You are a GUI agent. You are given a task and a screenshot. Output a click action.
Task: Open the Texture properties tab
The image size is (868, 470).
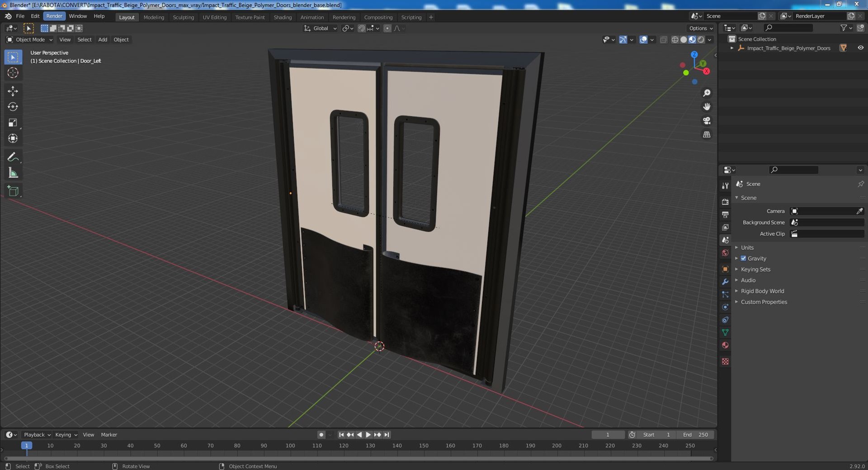point(725,361)
